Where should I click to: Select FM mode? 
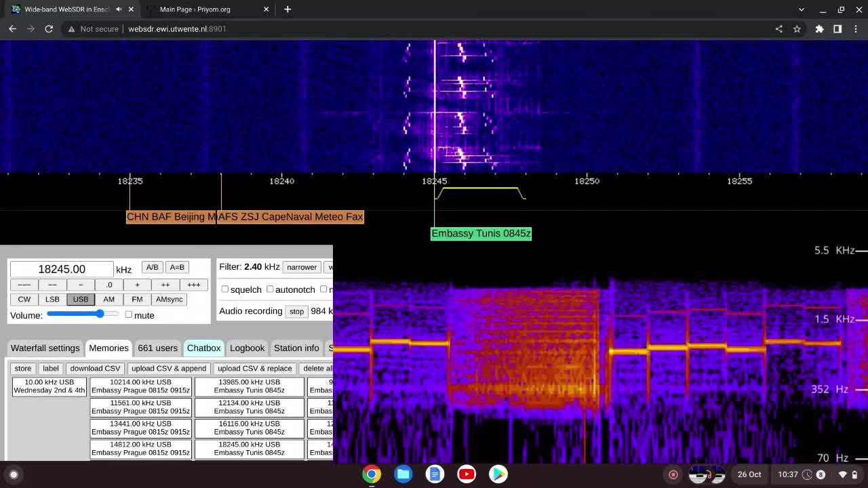137,299
